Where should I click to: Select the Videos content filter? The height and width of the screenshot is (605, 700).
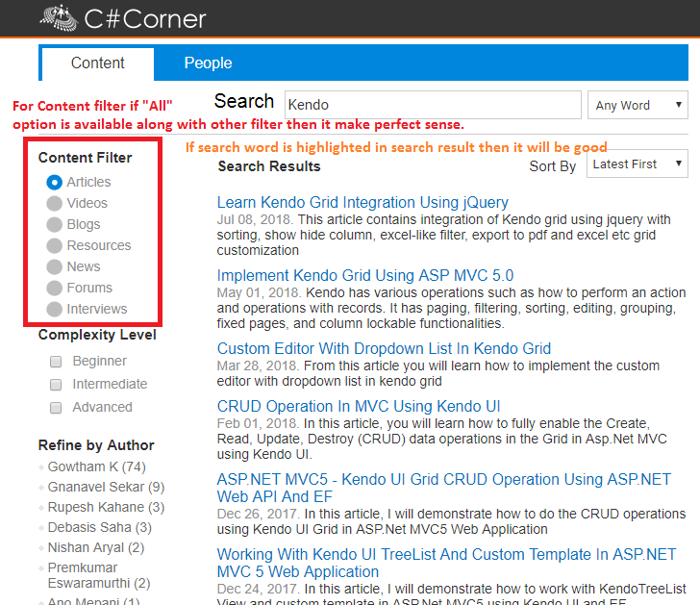pos(55,203)
